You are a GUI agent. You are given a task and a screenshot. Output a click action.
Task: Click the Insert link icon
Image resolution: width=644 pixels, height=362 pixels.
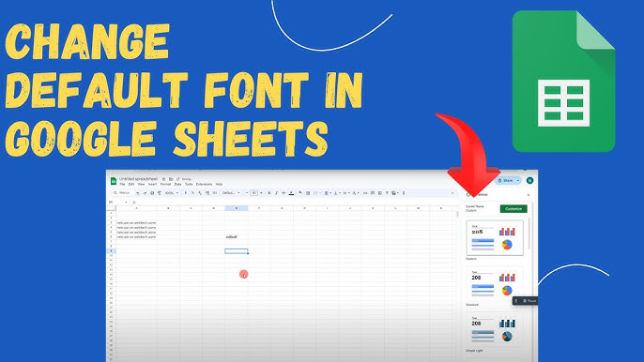(x=365, y=193)
